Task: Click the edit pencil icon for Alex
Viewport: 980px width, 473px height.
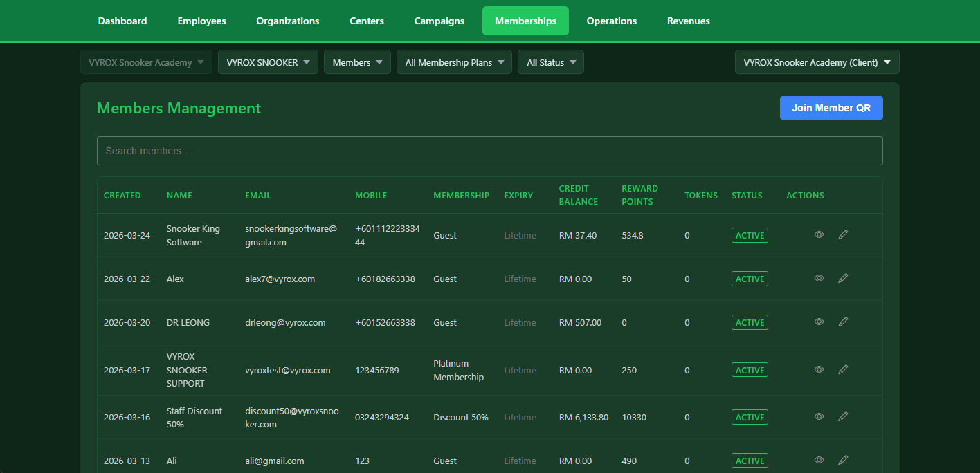Action: 843,278
